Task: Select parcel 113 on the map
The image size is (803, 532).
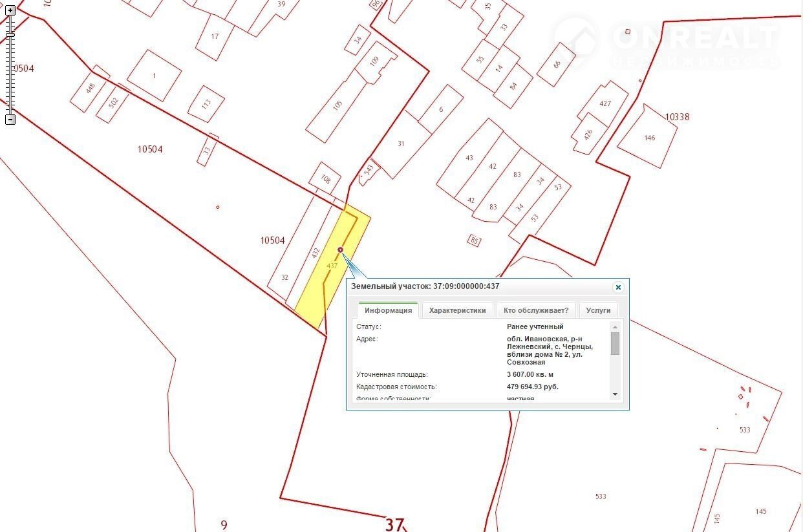Action: pos(206,103)
